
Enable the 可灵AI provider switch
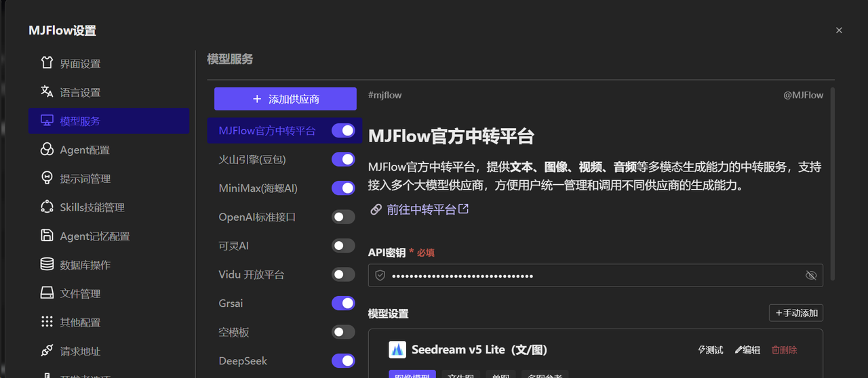[x=343, y=246]
